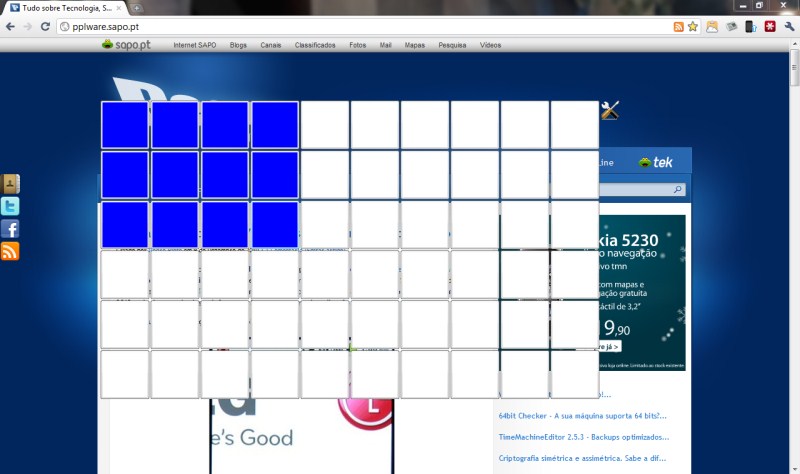Open the Fotos menu item
Viewport: 800px width, 474px height.
tap(358, 45)
